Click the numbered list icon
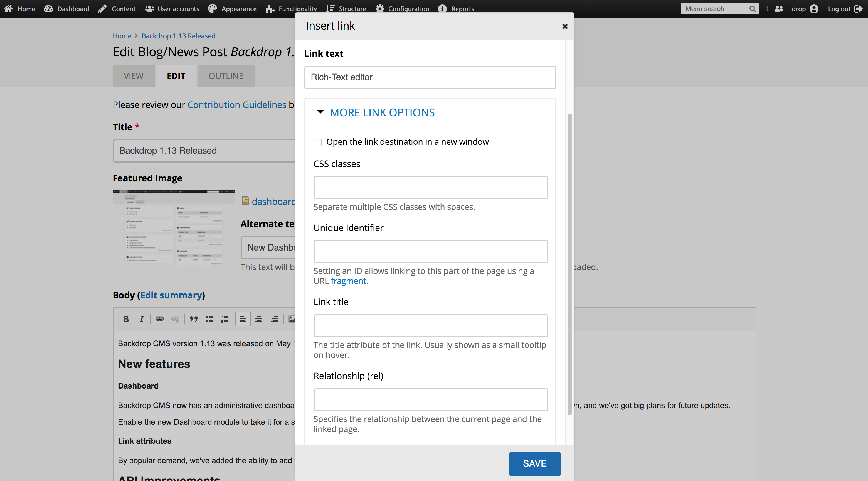This screenshot has height=481, width=868. tap(225, 319)
